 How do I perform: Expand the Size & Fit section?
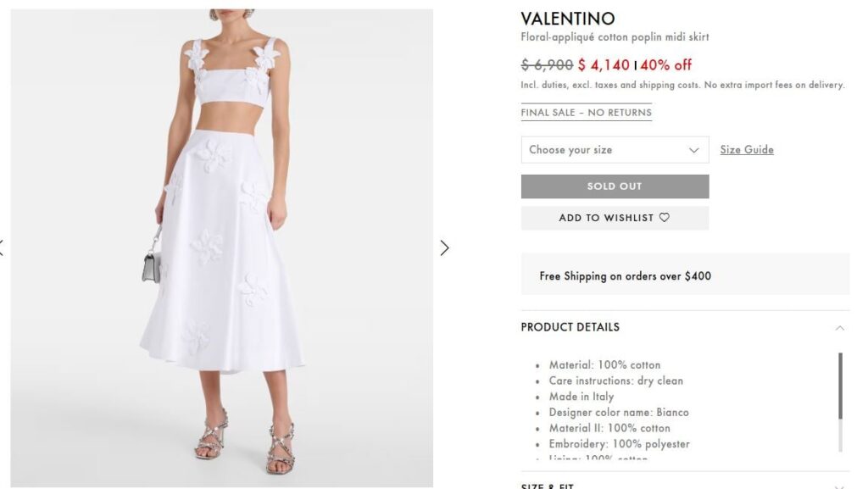coord(840,486)
